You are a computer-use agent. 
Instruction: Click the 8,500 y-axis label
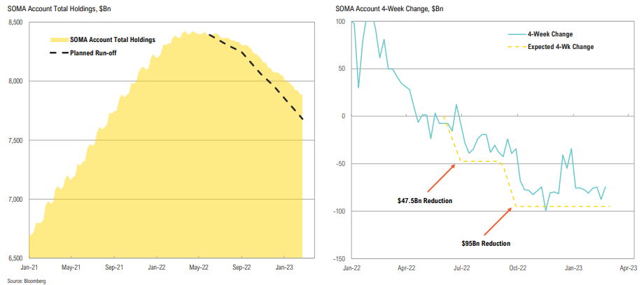15,22
